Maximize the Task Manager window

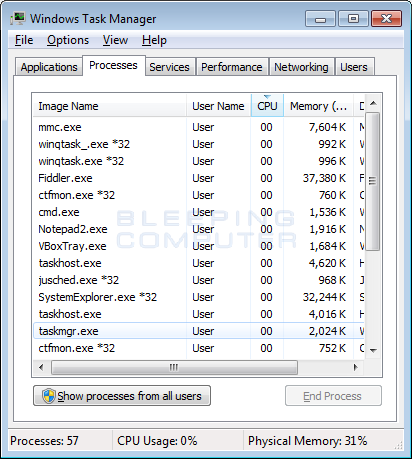click(x=353, y=19)
